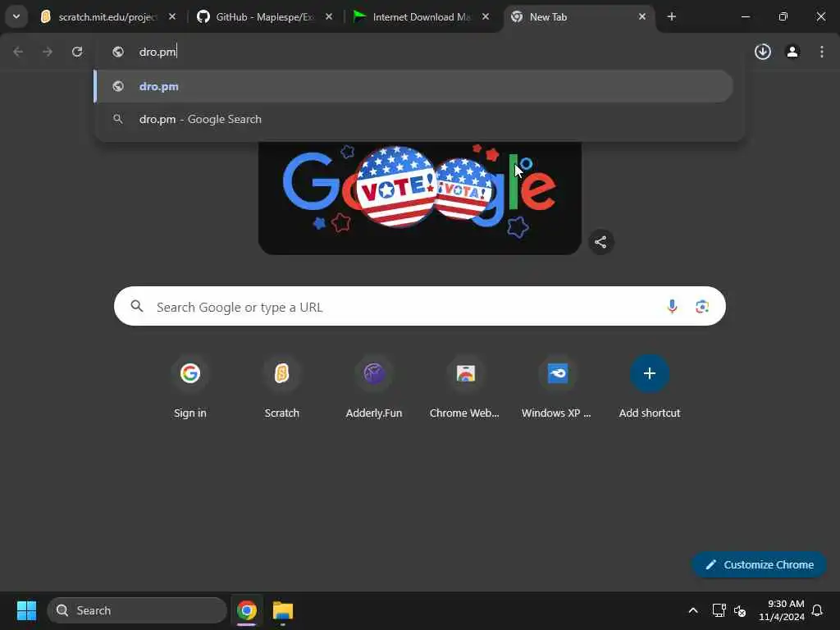Close the New Tab tab
Screen dimensions: 840x630
[641, 16]
